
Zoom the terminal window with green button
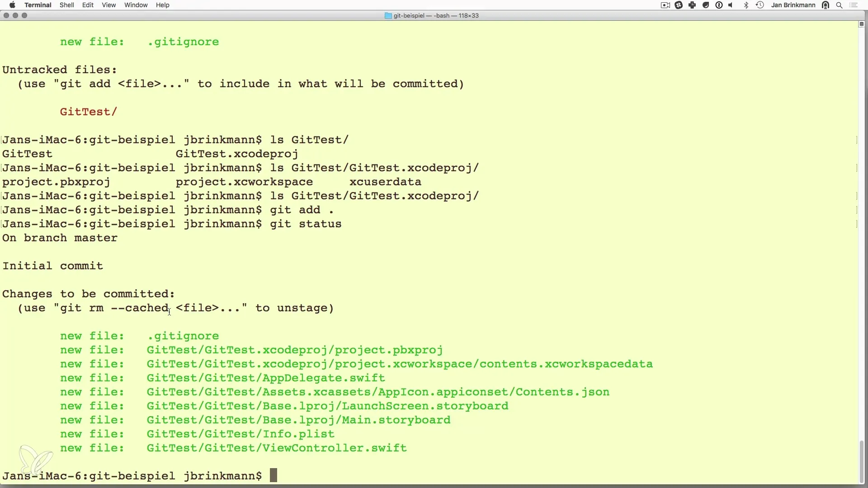tap(24, 15)
